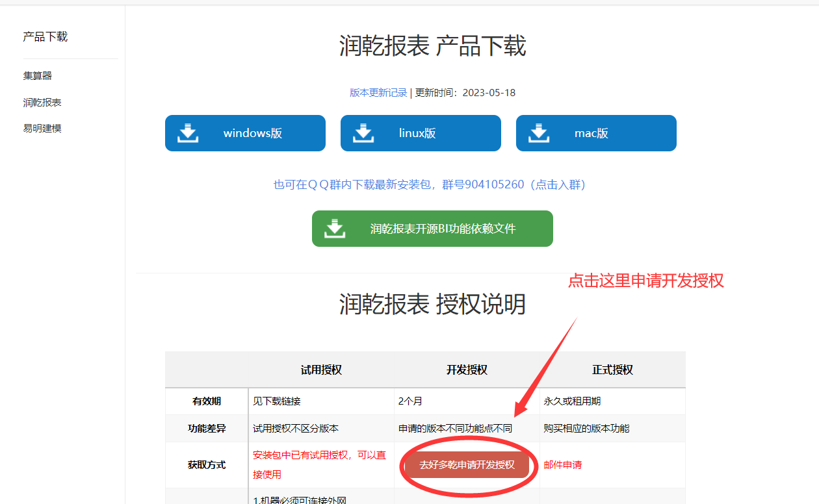Download 润乾报表开源BI功能依赖文件

click(432, 229)
